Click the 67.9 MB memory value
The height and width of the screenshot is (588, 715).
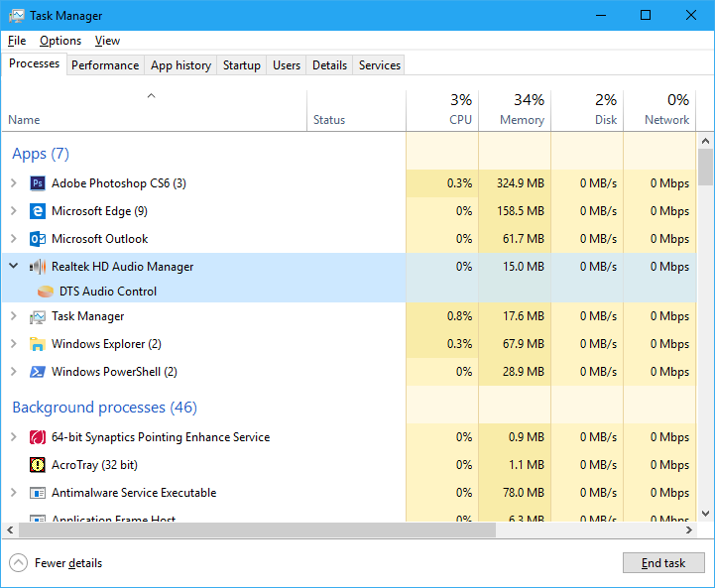tap(524, 344)
